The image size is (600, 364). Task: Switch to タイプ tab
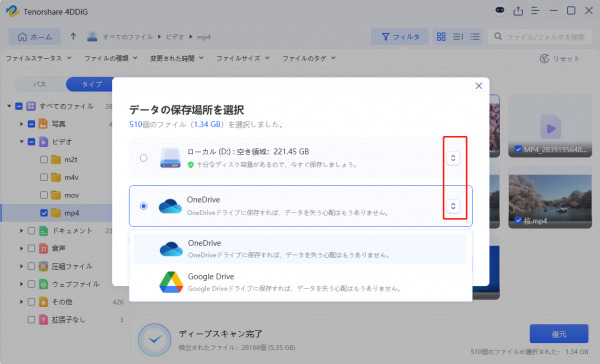click(x=91, y=84)
